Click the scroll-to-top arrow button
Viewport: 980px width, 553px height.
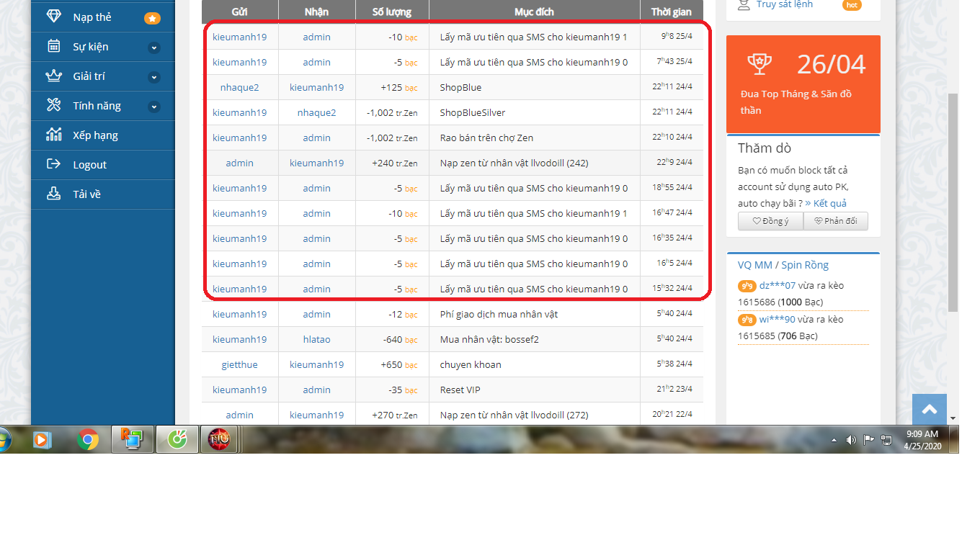point(930,410)
